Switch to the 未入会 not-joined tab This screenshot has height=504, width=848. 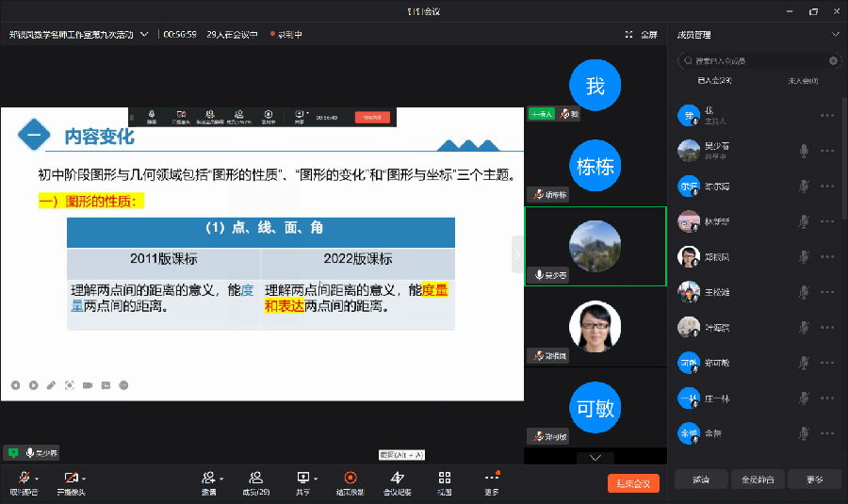[802, 81]
